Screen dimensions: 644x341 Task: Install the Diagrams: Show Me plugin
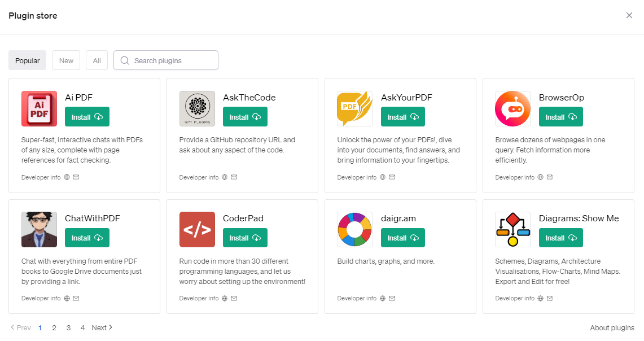[561, 238]
